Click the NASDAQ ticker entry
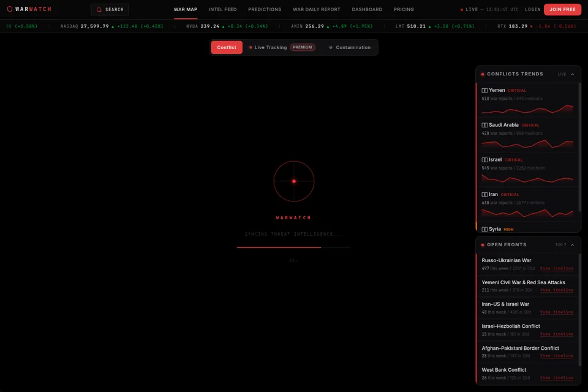588x392 pixels. coord(111,26)
